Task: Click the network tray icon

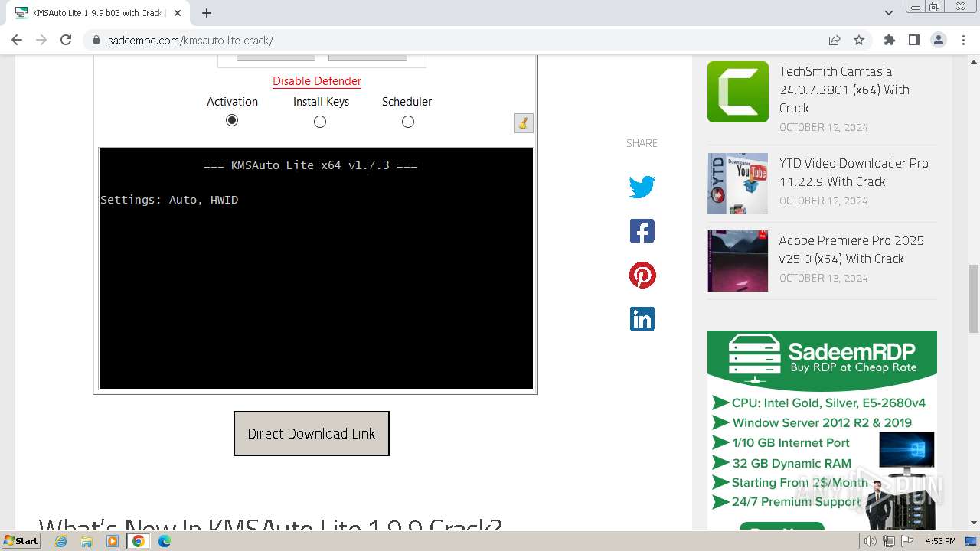Action: click(889, 541)
